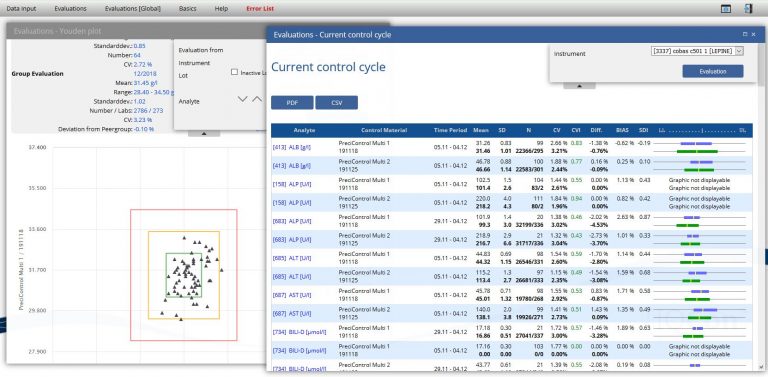Open the Evaluations [Global] menu

click(133, 9)
